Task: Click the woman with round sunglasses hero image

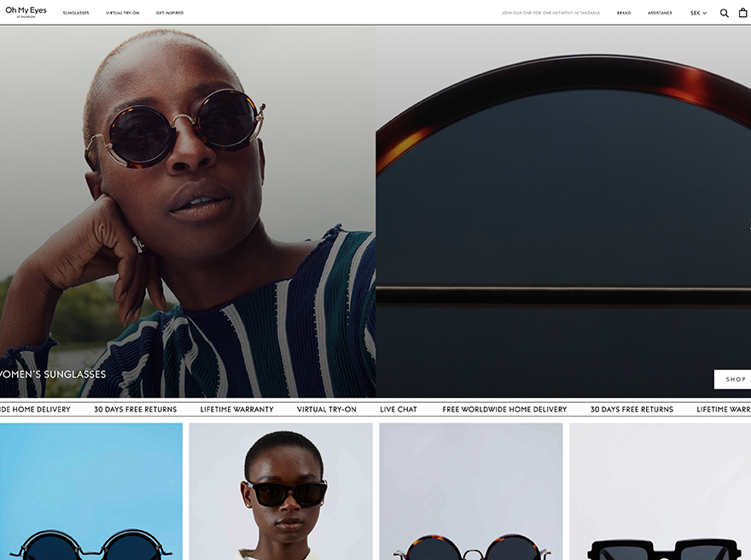Action: (188, 212)
